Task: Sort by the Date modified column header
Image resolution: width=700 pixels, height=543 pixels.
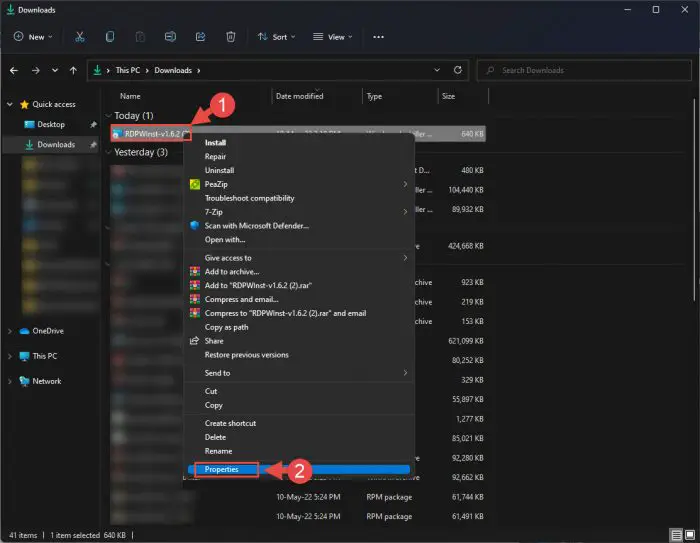Action: click(x=300, y=96)
